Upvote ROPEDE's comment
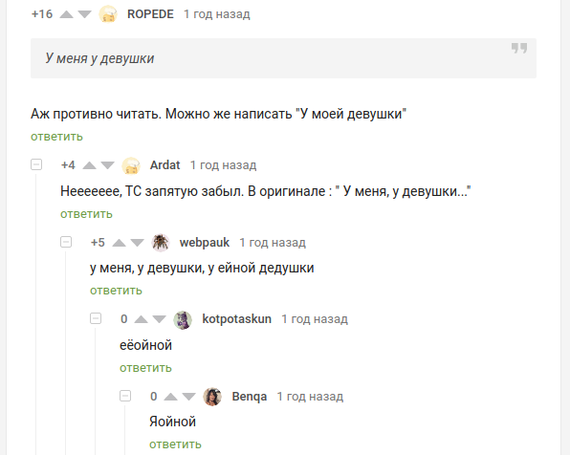This screenshot has width=570, height=455. 66,15
